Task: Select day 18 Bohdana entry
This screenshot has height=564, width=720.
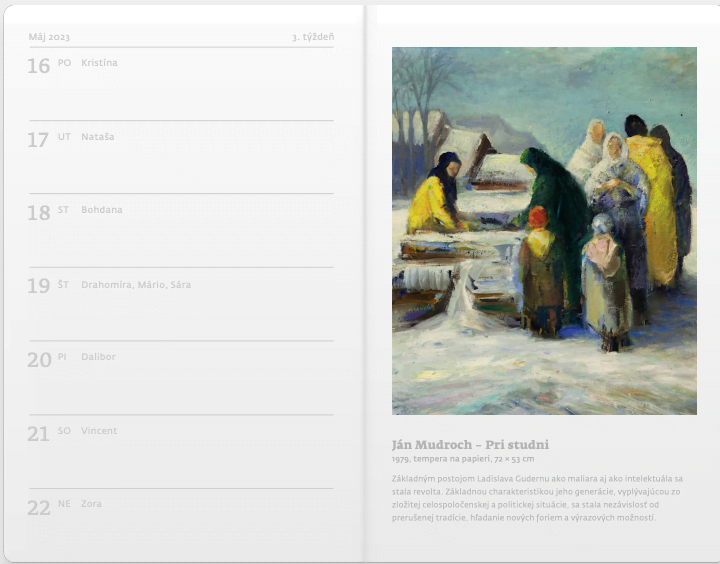Action: 181,231
